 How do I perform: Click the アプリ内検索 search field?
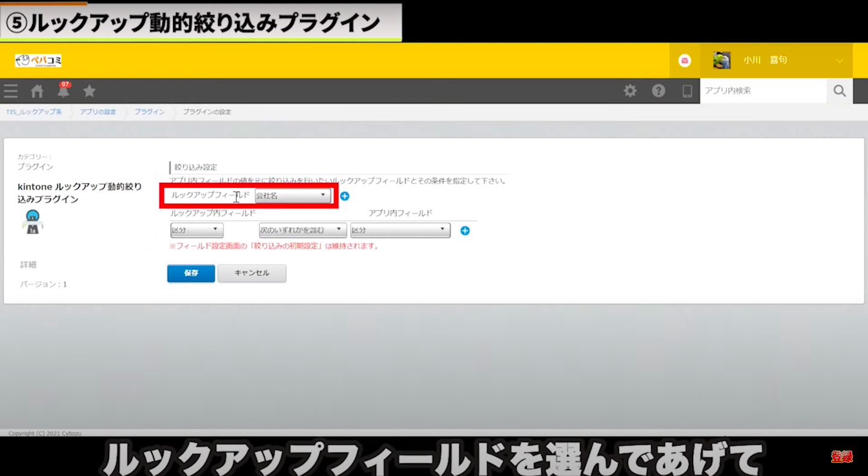pyautogui.click(x=763, y=91)
